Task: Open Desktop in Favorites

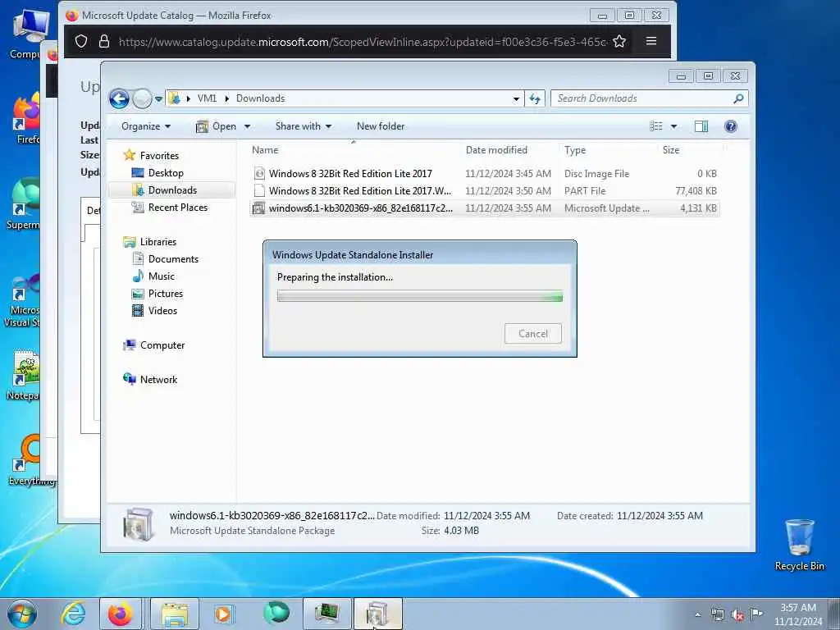Action: coord(166,173)
